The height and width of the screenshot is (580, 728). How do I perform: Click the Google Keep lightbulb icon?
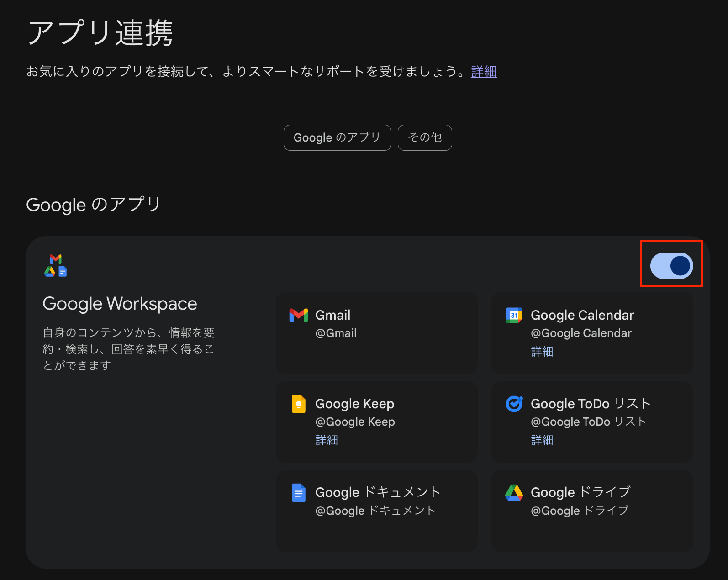point(299,404)
